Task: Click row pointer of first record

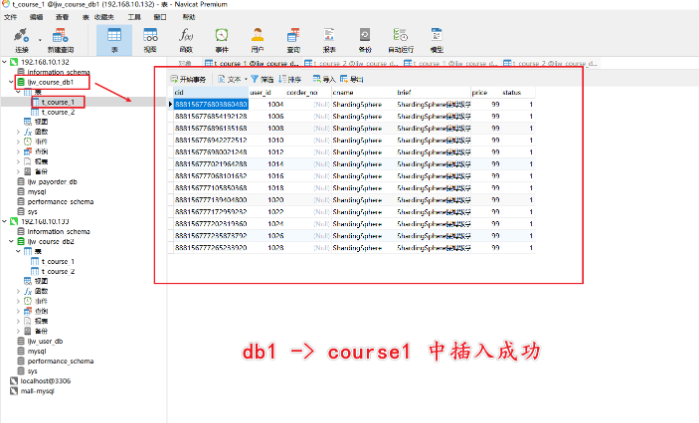Action: point(170,104)
